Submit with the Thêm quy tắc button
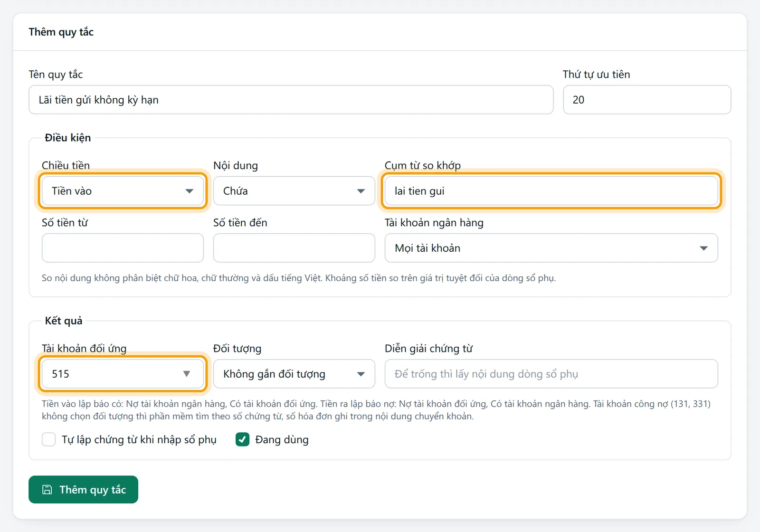Screen dimensions: 760x532 click(x=83, y=489)
